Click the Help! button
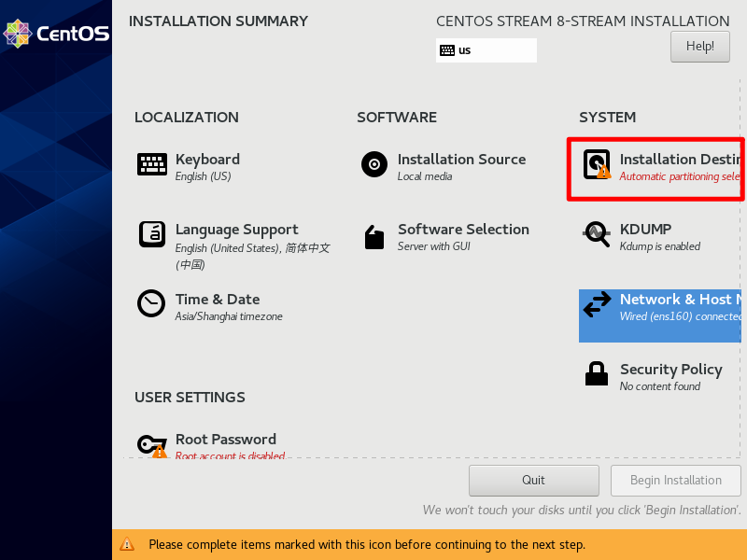747x560 pixels. click(699, 47)
